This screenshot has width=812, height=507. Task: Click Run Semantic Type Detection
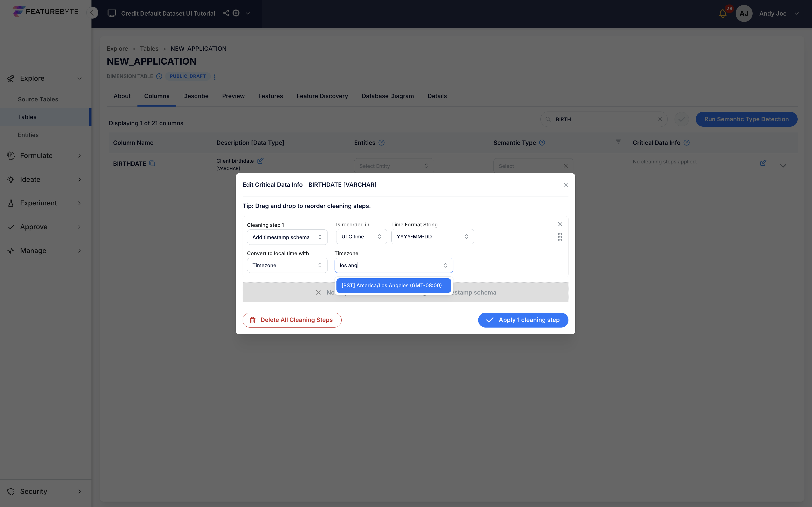point(746,119)
